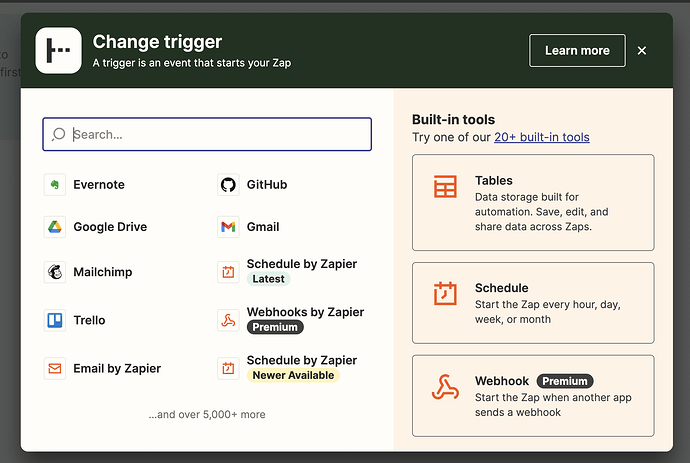Click the Premium badge under Webhooks by Zapier

(275, 327)
